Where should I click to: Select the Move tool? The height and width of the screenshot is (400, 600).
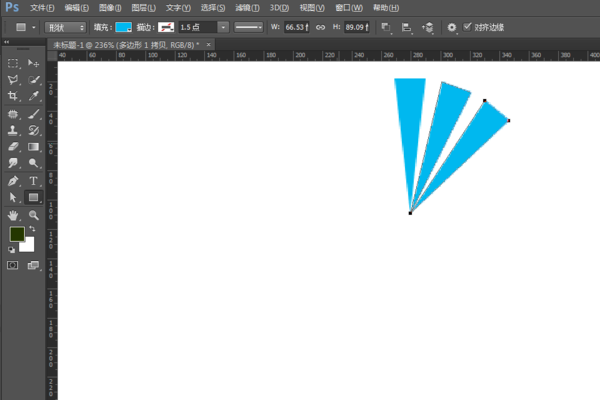pyautogui.click(x=34, y=63)
